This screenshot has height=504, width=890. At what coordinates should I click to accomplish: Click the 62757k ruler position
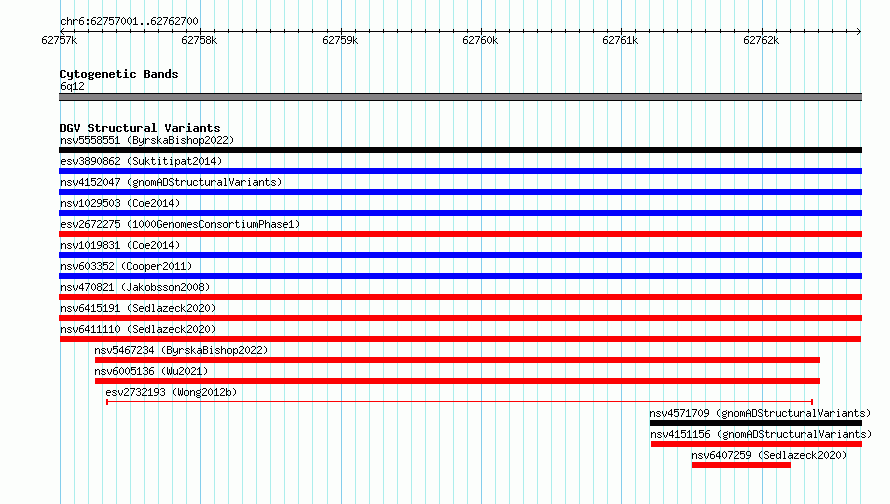(x=59, y=40)
